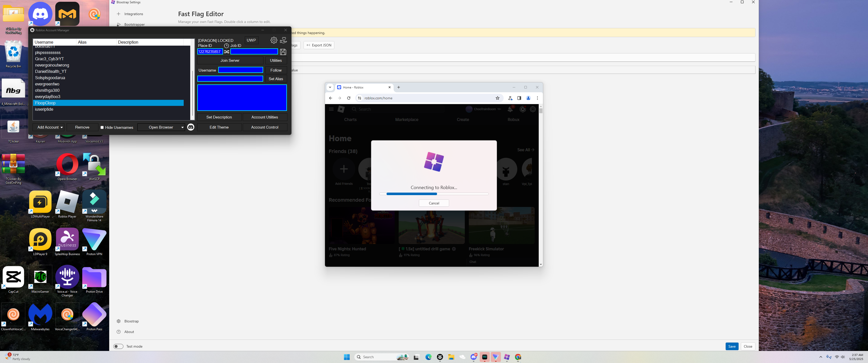Viewport: 868px width, 363px height.
Task: Click the Discord icon in Account Manager
Action: 191,127
